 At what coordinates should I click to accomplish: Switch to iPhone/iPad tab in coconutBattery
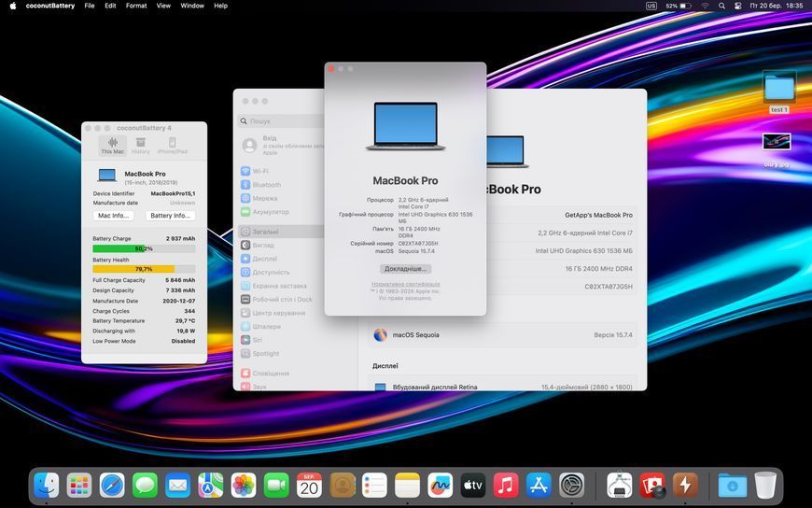(173, 146)
